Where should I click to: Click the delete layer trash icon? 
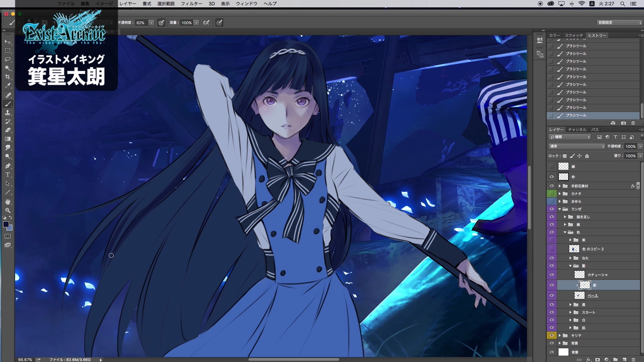(633, 359)
